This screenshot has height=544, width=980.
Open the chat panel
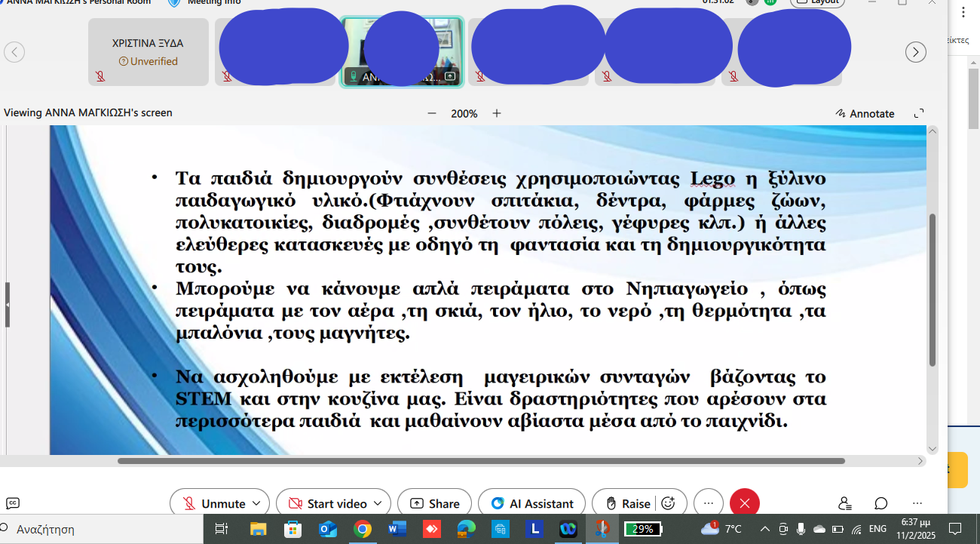click(x=880, y=503)
